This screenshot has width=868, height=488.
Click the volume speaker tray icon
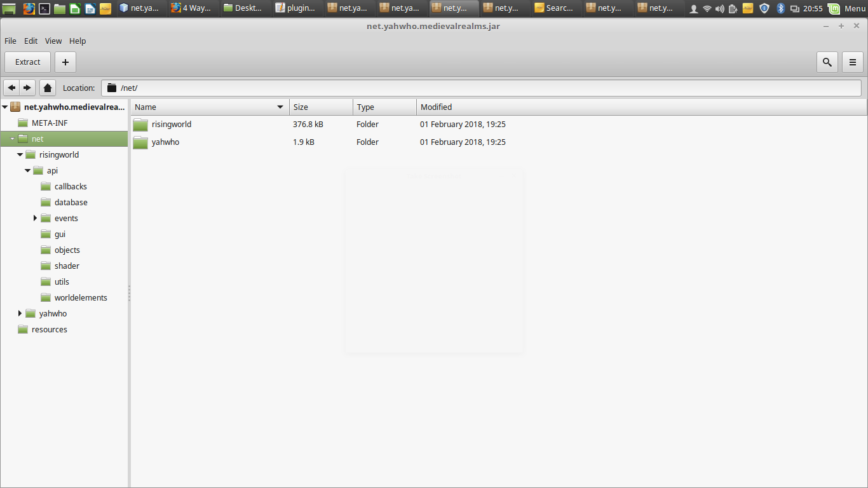(x=720, y=8)
